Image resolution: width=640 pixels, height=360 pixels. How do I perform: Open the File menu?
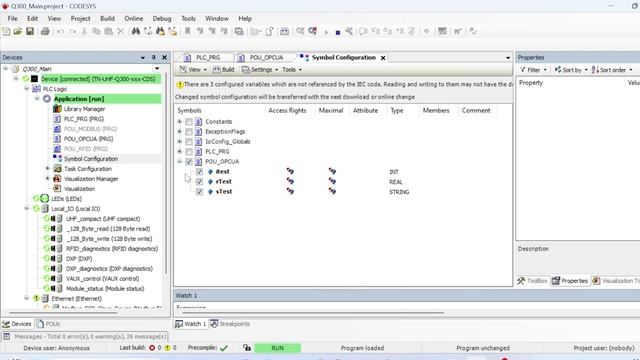point(13,18)
